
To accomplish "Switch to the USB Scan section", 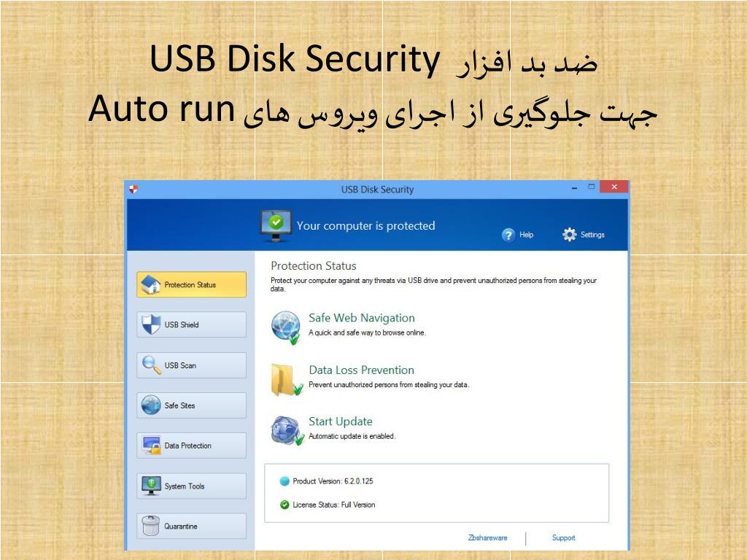I will click(192, 365).
